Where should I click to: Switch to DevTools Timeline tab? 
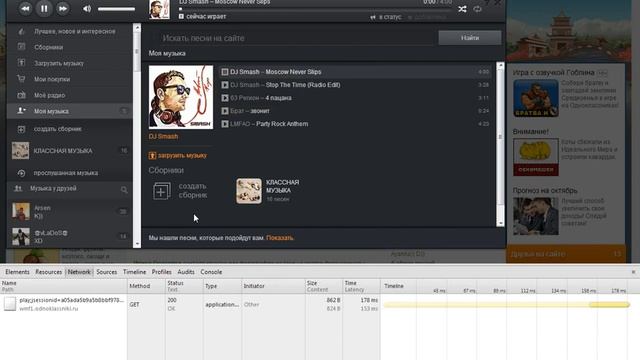click(134, 272)
